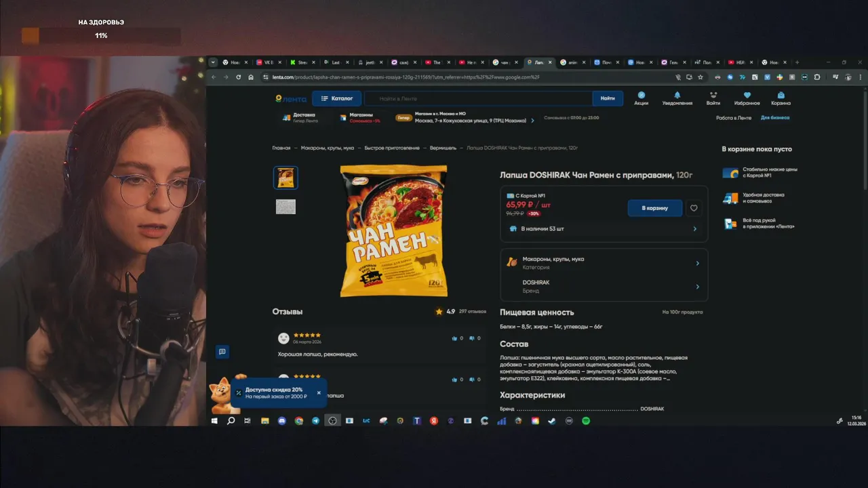Click Макароны, крупы, мука breadcrumb
This screenshot has height=488, width=868.
click(328, 148)
